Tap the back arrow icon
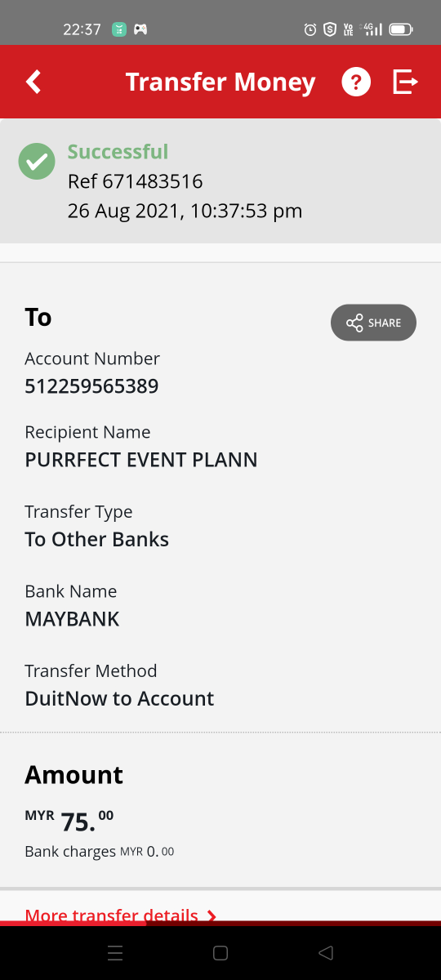Image resolution: width=441 pixels, height=980 pixels. tap(33, 82)
